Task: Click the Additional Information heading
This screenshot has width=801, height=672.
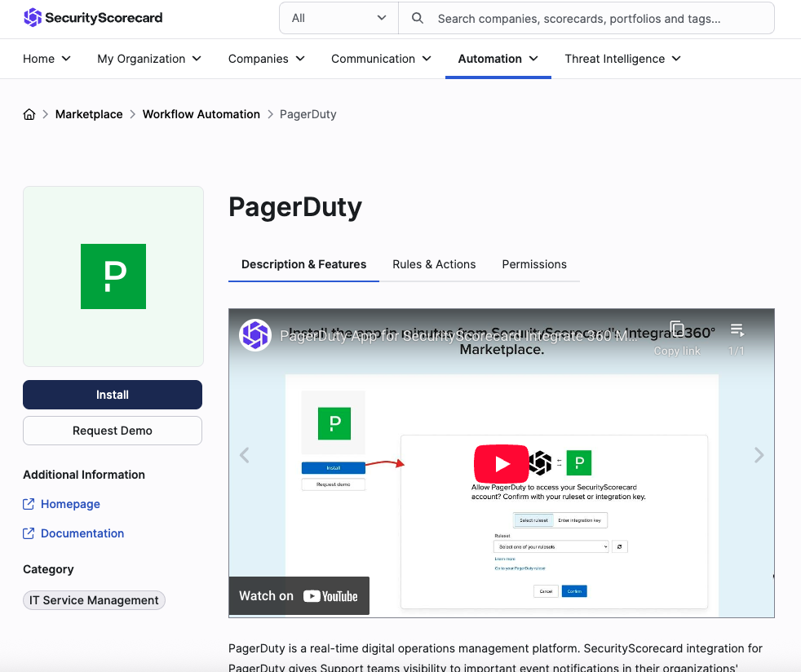Action: tap(84, 475)
